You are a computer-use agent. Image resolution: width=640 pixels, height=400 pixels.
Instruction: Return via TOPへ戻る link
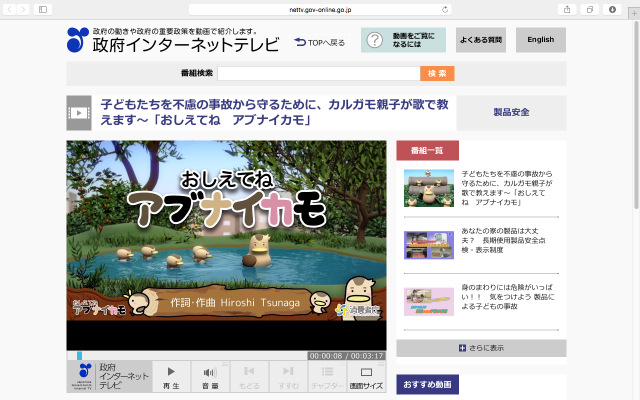[320, 42]
